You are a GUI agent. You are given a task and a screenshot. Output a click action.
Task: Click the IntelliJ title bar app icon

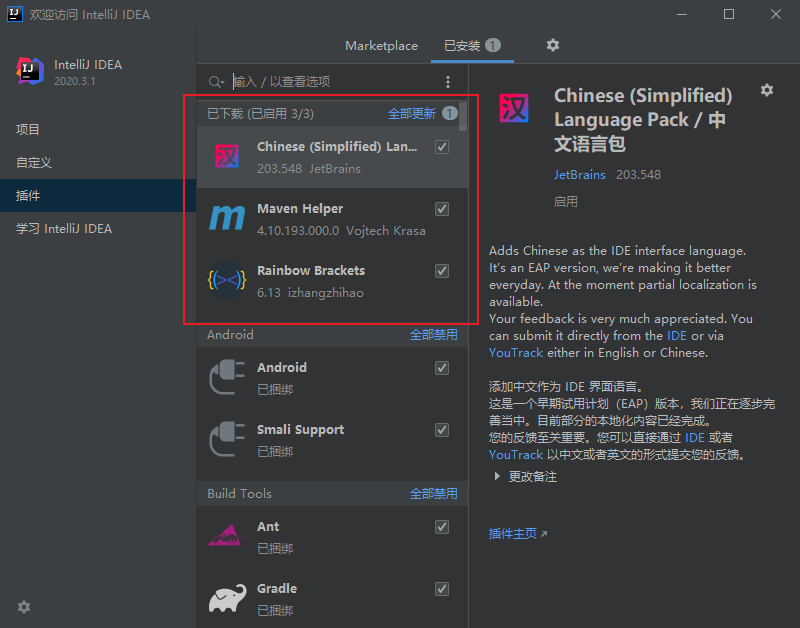(15, 14)
